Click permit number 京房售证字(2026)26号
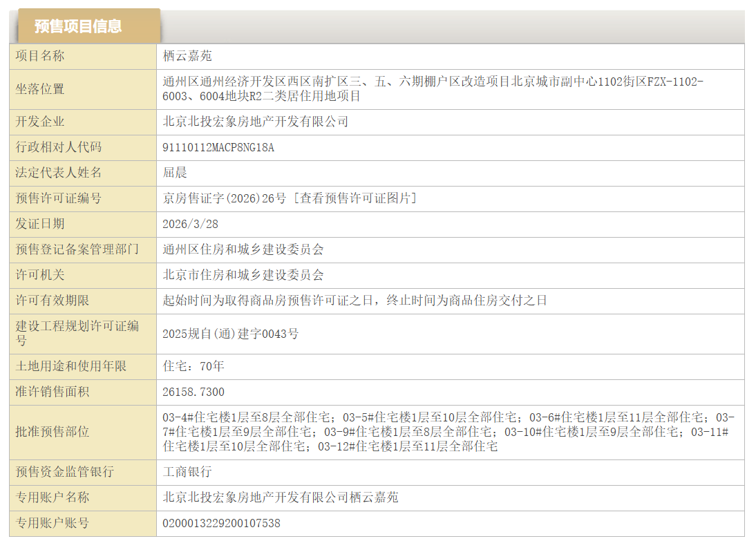Screen dimensions: 756x541 pos(224,198)
